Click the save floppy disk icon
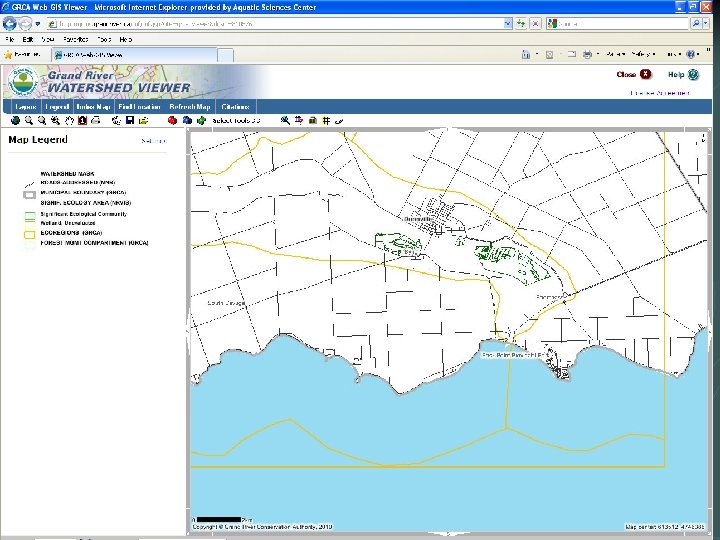Viewport: 720px width, 540px height. point(130,120)
